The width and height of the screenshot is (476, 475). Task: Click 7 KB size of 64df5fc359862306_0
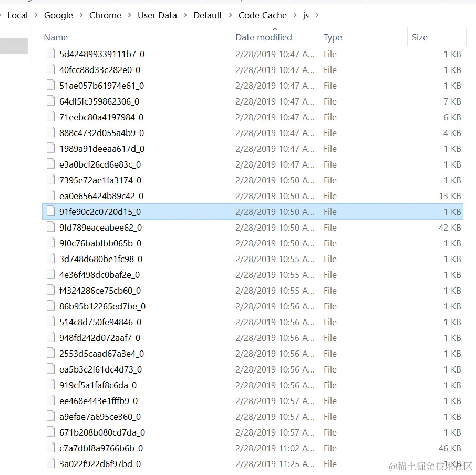point(452,101)
